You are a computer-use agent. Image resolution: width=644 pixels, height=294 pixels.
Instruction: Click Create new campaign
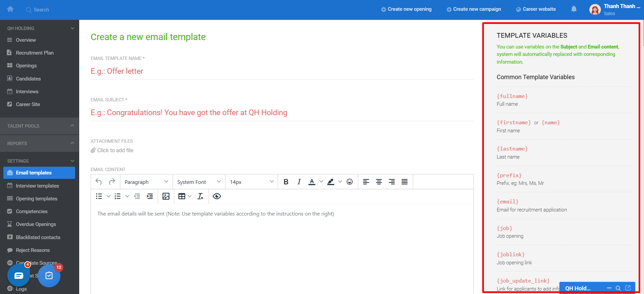[x=474, y=9]
